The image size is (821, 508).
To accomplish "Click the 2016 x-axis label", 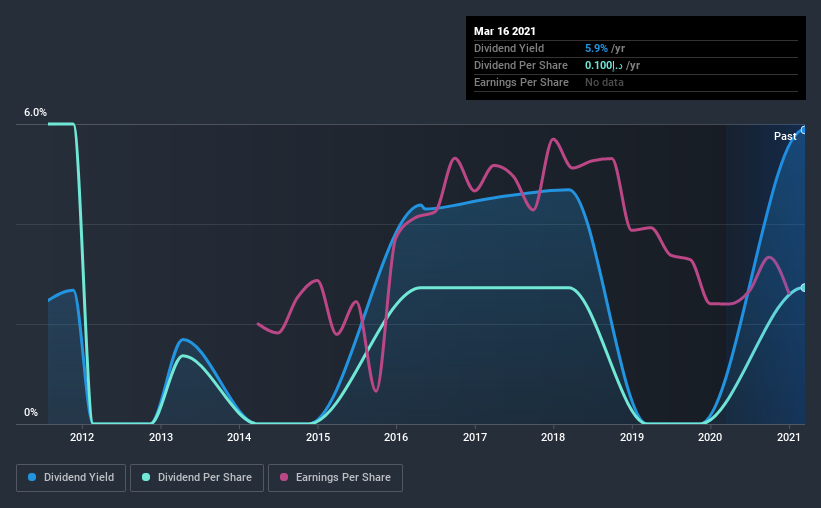I will click(396, 437).
